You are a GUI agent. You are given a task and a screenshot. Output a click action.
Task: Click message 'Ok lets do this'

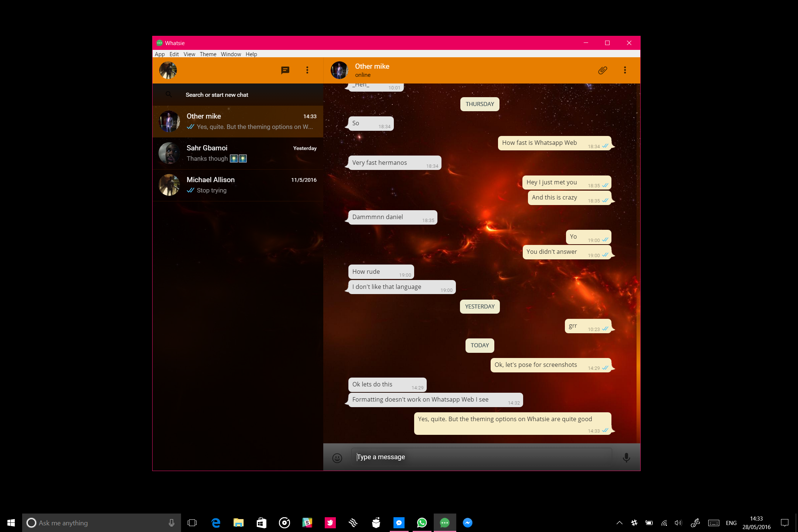[387, 385]
